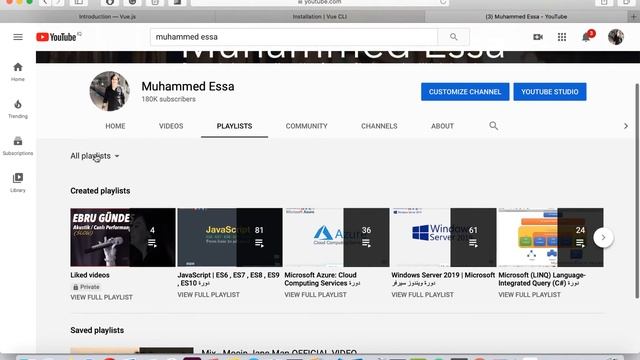Viewport: 640px width, 360px height.
Task: Go to Home in the sidebar
Action: point(18,72)
